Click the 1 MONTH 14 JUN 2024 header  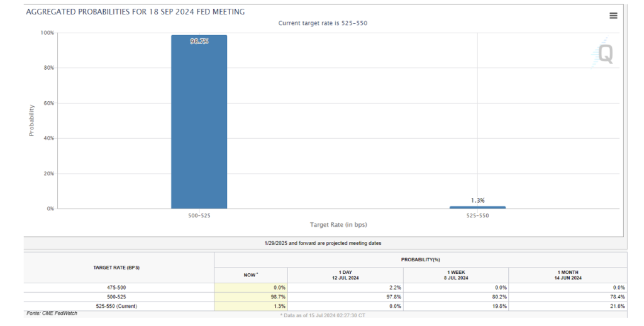568,275
